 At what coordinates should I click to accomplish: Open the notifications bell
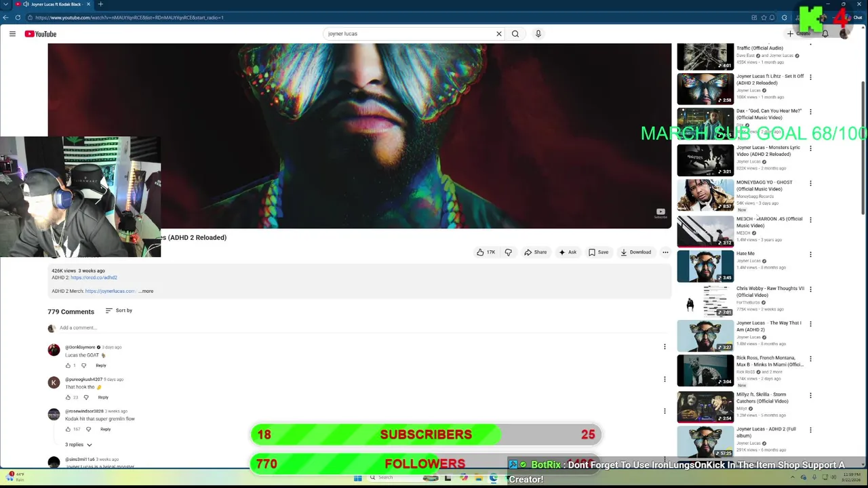point(825,34)
